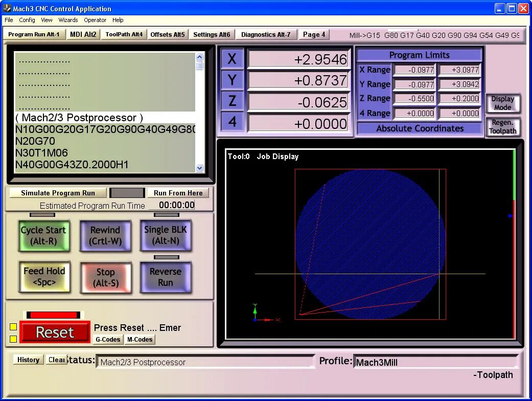The height and width of the screenshot is (401, 532).
Task: Open the Operator menu
Action: click(95, 20)
